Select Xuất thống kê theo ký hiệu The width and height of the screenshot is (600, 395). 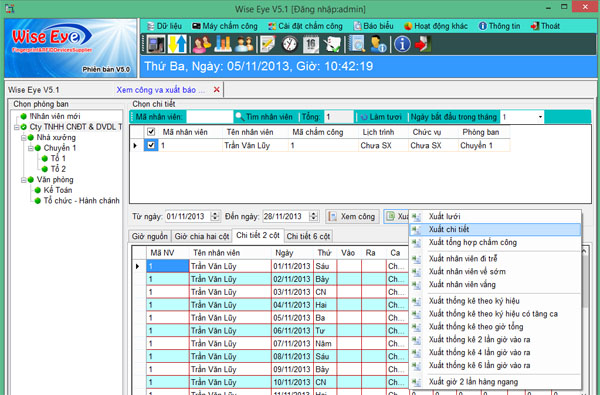click(x=495, y=300)
